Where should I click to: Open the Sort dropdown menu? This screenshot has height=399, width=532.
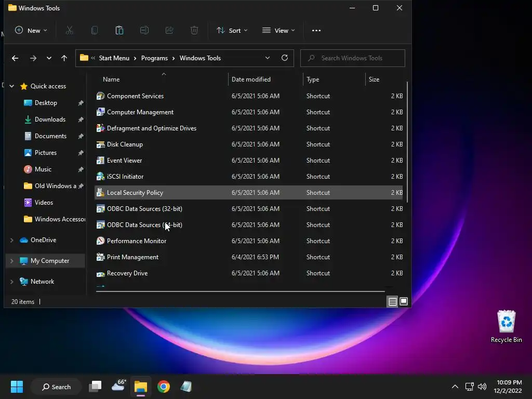[232, 30]
